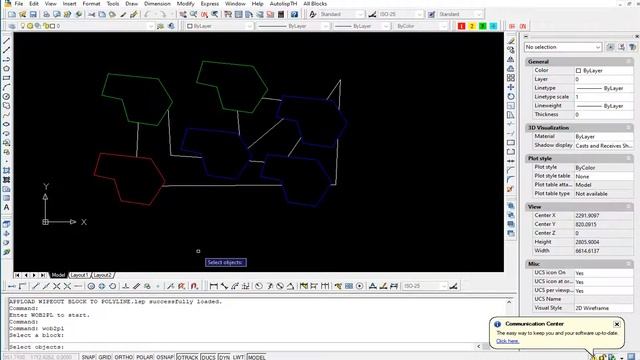This screenshot has width=640, height=360.
Task: Switch to the Layout1 tab
Action: tap(79, 275)
